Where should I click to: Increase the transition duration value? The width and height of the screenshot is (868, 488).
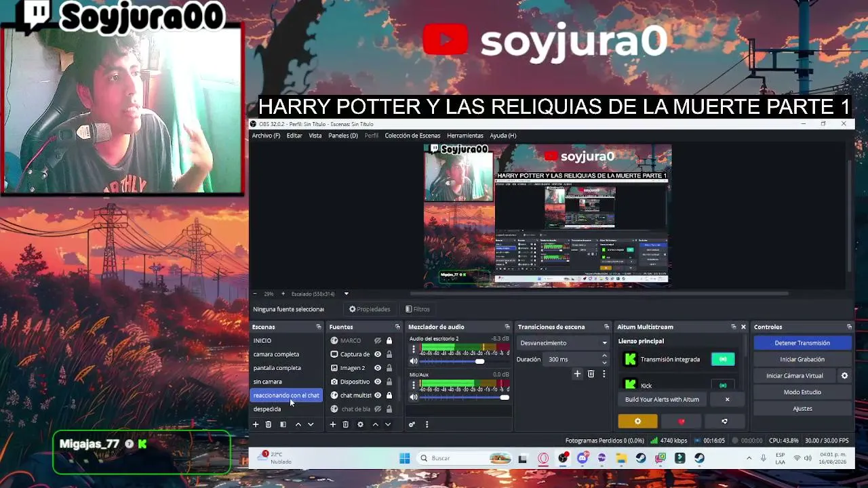604,357
